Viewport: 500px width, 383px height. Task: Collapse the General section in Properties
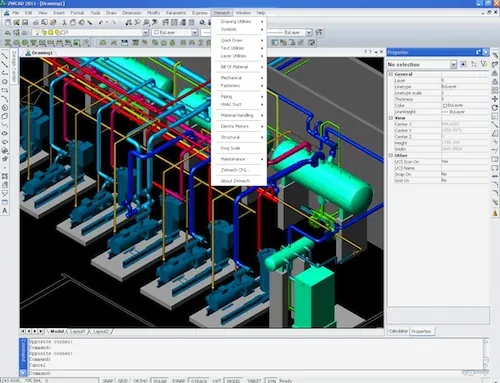coord(390,74)
